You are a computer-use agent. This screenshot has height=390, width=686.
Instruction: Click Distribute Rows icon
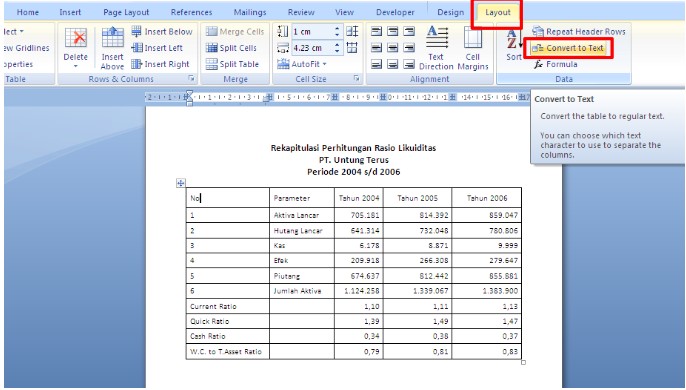tap(352, 32)
